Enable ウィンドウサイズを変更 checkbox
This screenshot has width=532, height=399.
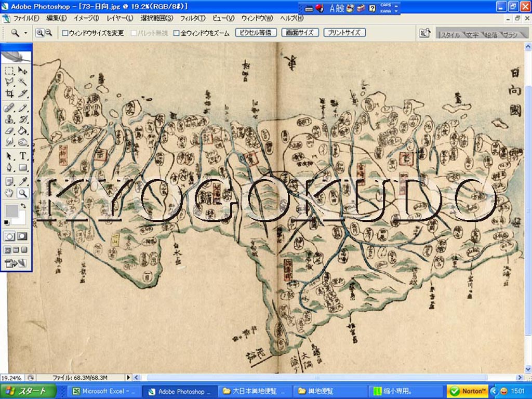pos(65,33)
